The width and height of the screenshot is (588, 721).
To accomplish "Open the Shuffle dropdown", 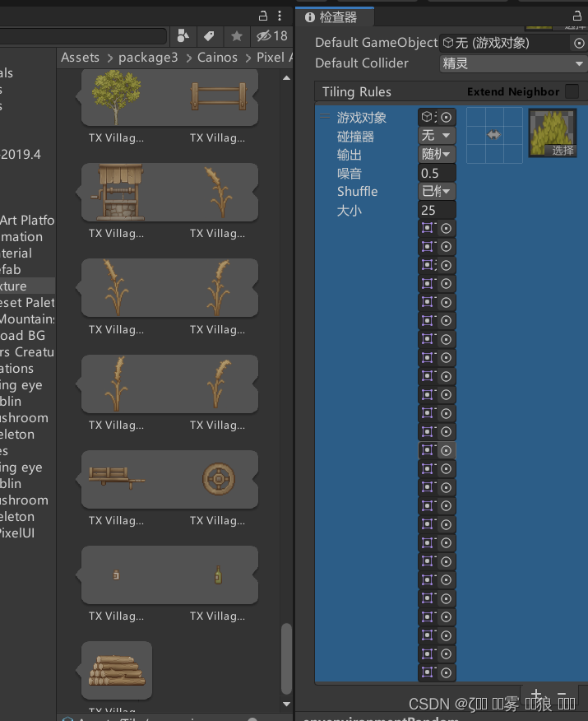I will click(437, 191).
